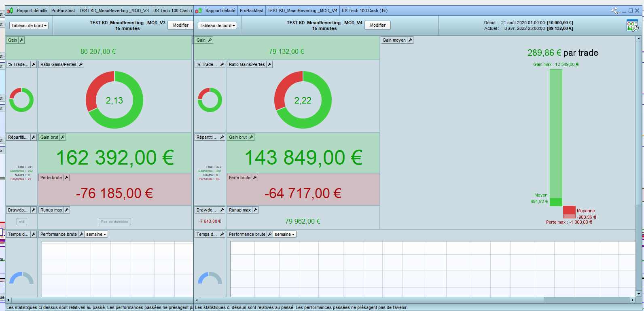Click the V4 horizontal scrollbar right arrow
The height and width of the screenshot is (311, 644).
632,300
